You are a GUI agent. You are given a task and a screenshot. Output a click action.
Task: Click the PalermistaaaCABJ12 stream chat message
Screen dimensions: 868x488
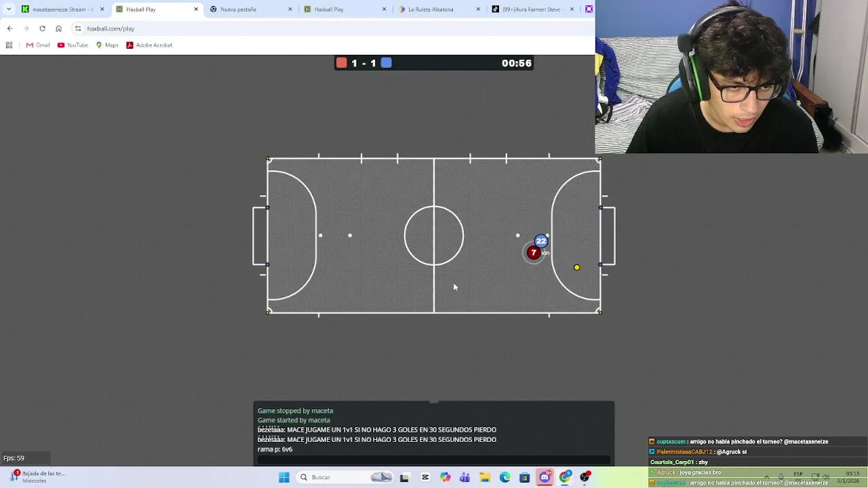click(698, 452)
